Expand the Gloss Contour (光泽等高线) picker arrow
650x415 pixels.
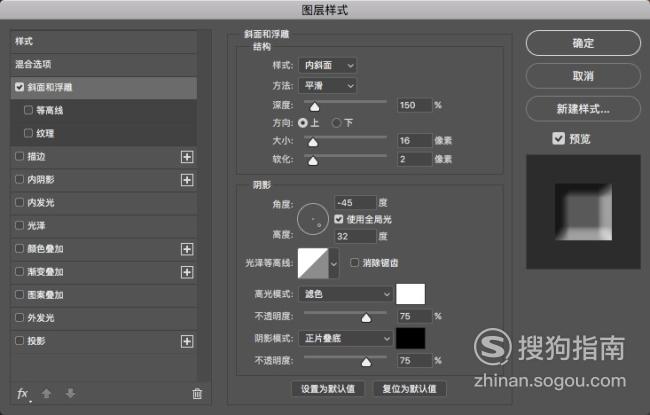click(334, 264)
